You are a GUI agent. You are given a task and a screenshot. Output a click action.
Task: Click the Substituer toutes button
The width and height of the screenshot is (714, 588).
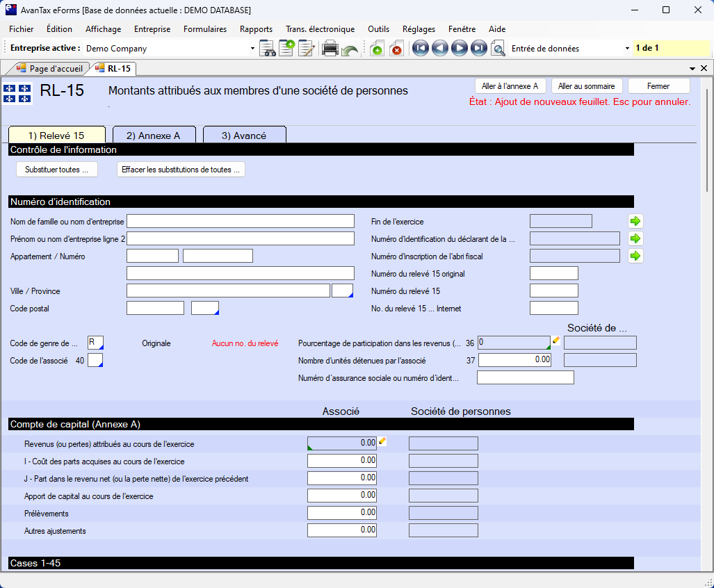(56, 170)
